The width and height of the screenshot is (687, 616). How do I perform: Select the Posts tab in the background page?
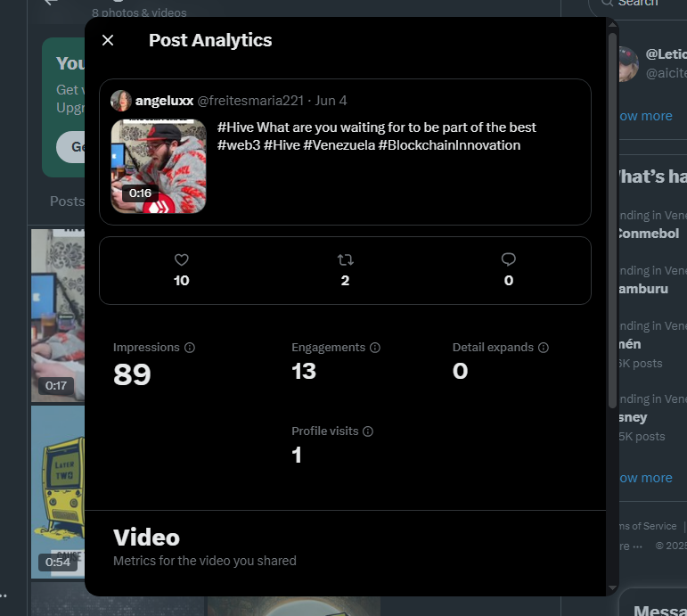point(67,201)
